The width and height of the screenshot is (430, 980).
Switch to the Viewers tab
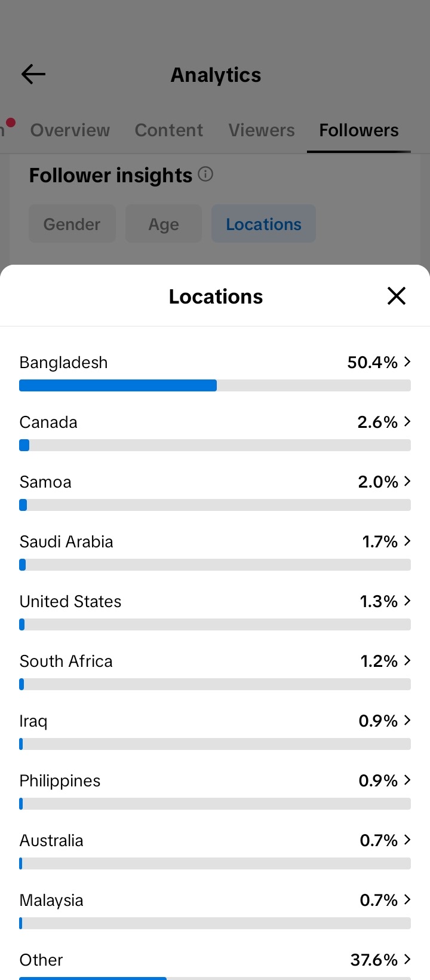(x=262, y=130)
